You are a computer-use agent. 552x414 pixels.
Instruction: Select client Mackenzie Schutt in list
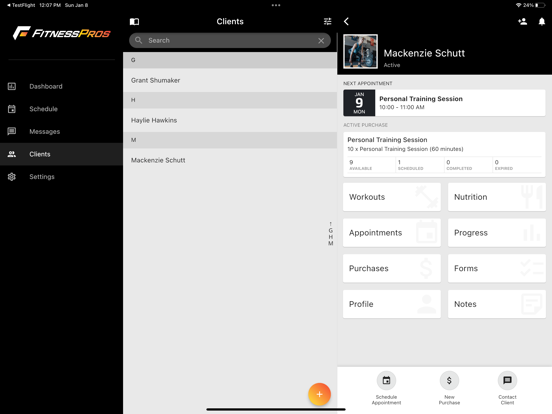[230, 160]
